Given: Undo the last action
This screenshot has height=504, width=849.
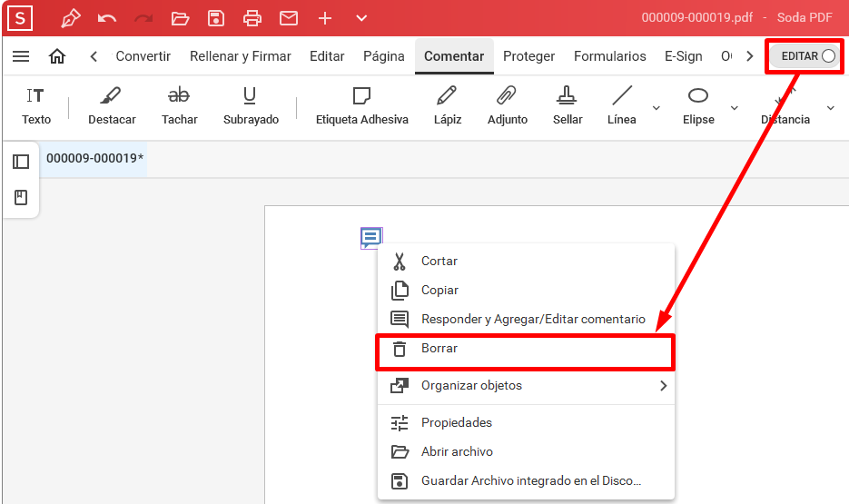Looking at the screenshot, I should 106,18.
